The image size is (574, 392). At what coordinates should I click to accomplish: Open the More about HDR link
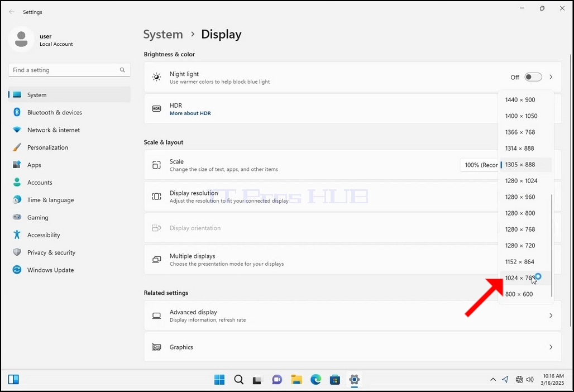190,113
